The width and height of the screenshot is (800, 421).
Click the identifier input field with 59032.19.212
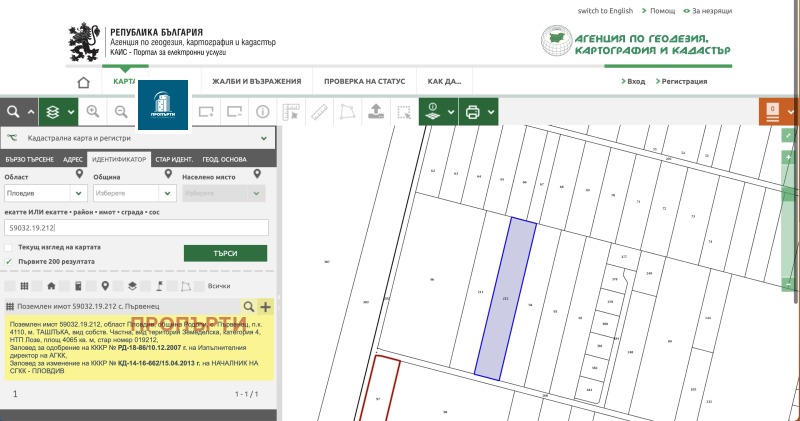136,228
